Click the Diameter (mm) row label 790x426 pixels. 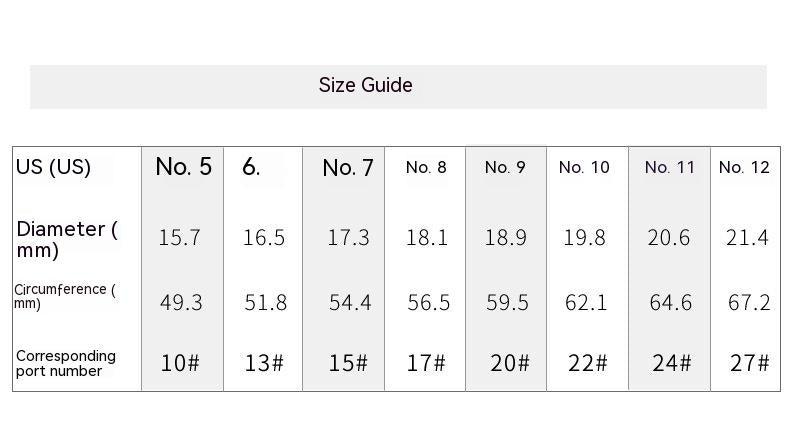tap(66, 239)
